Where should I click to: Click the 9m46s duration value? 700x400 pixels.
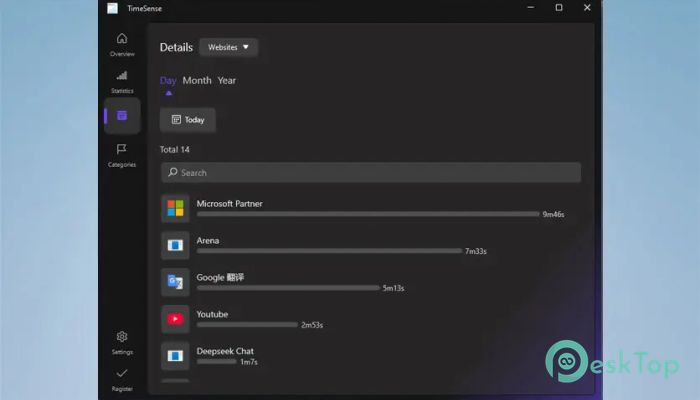553,214
